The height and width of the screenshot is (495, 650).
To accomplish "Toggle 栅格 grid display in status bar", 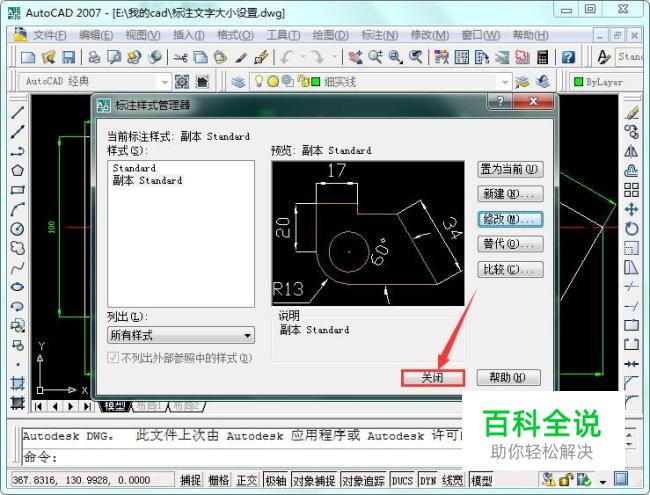I will click(218, 480).
